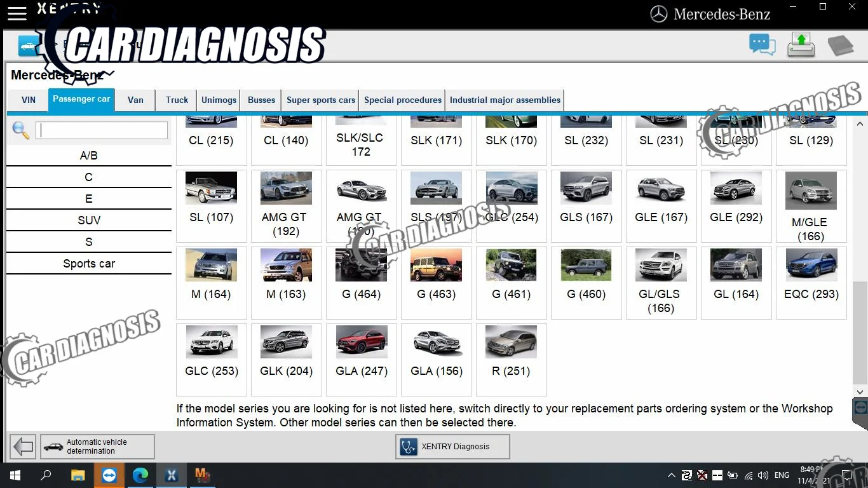Viewport: 868px width, 488px height.
Task: Switch to the VIN tab
Action: pos(29,100)
